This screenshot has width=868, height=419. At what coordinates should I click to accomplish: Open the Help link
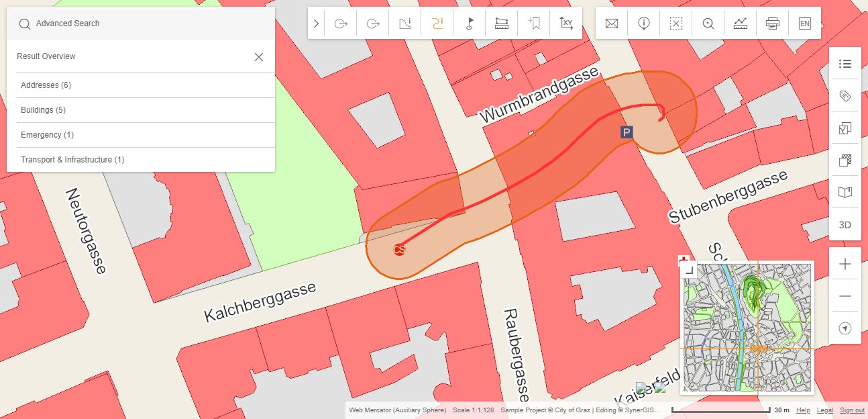803,410
